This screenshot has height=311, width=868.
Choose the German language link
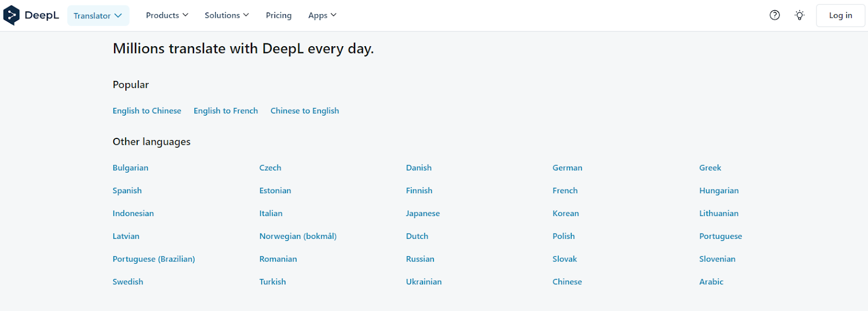[x=567, y=168]
